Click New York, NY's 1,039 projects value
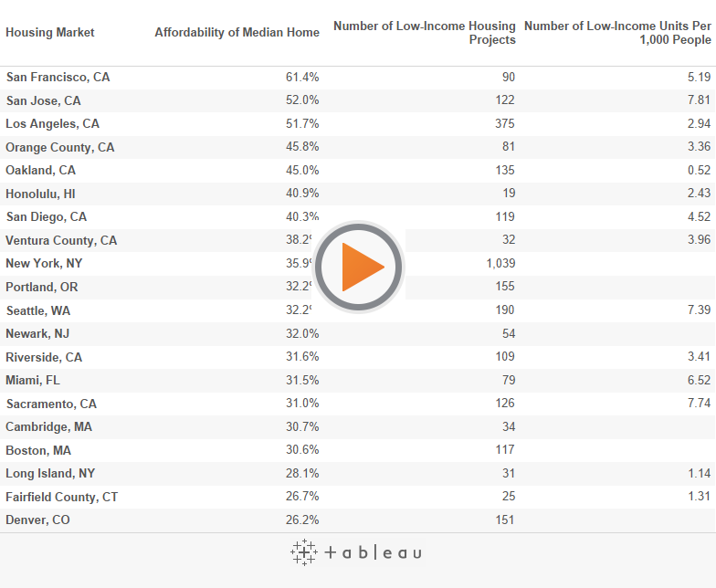 [x=501, y=264]
